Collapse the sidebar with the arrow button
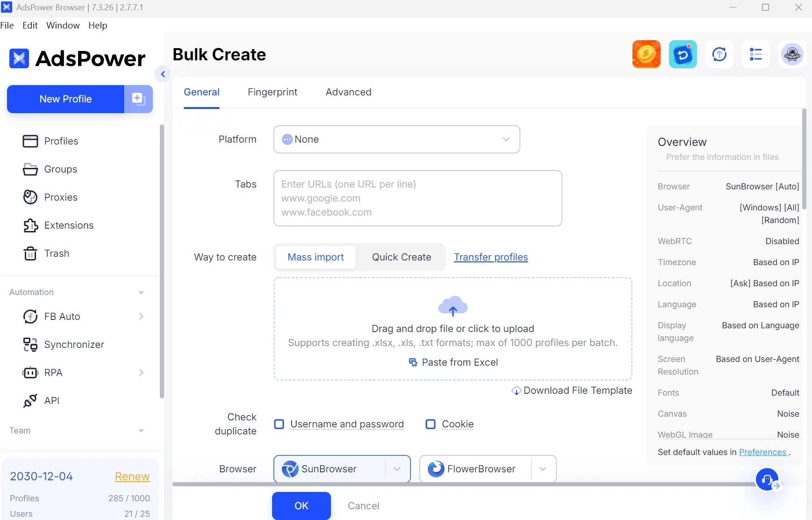This screenshot has width=812, height=520. [x=163, y=74]
